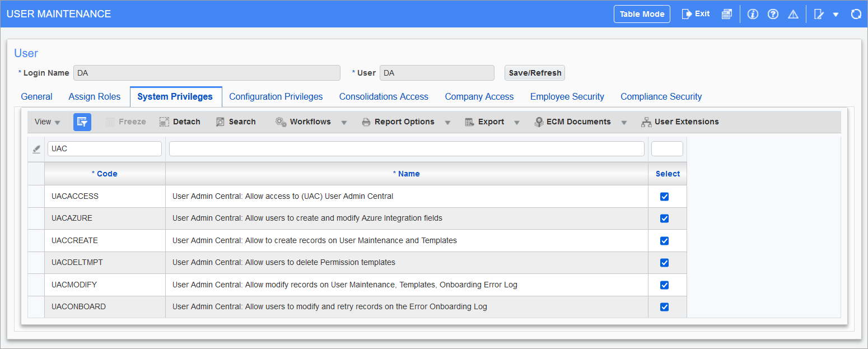Click the Workflows toolbar item

[x=304, y=122]
